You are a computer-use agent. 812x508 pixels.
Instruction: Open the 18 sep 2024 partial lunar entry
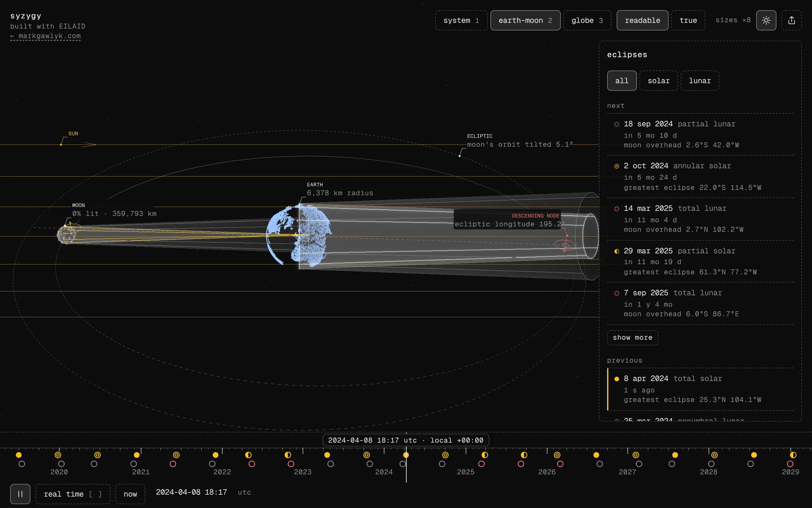(x=700, y=134)
